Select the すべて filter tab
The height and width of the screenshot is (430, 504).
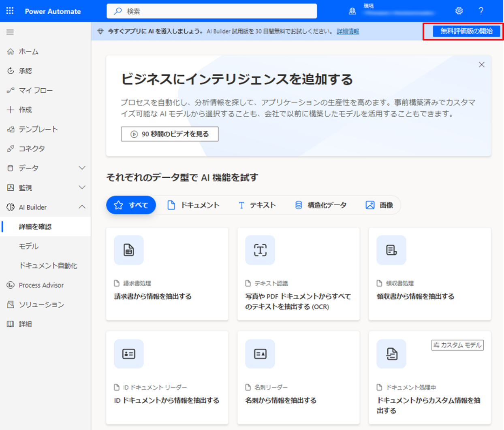coord(131,205)
